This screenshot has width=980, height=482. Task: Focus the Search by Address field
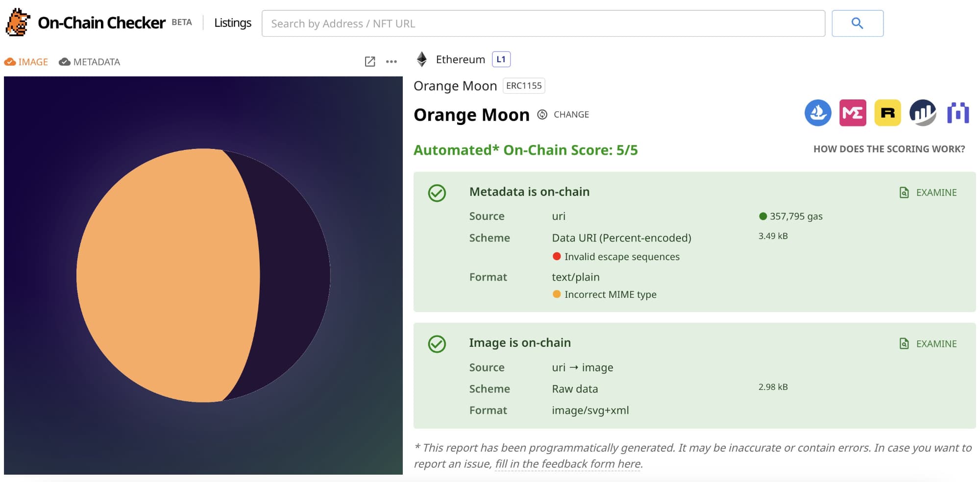(543, 24)
